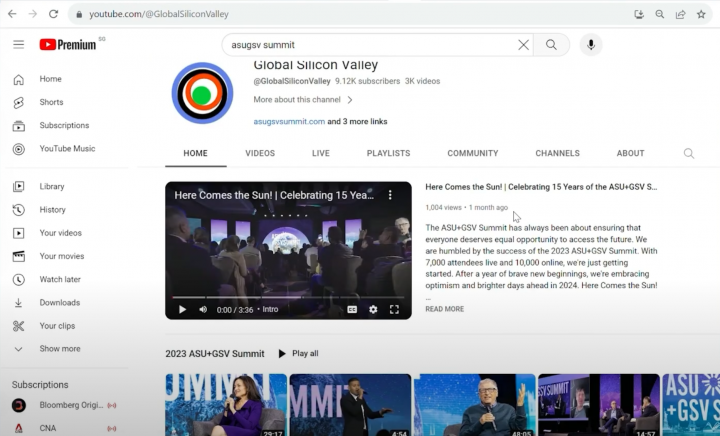This screenshot has height=436, width=720.
Task: Open the asugsvsummit.com link
Action: [x=289, y=122]
